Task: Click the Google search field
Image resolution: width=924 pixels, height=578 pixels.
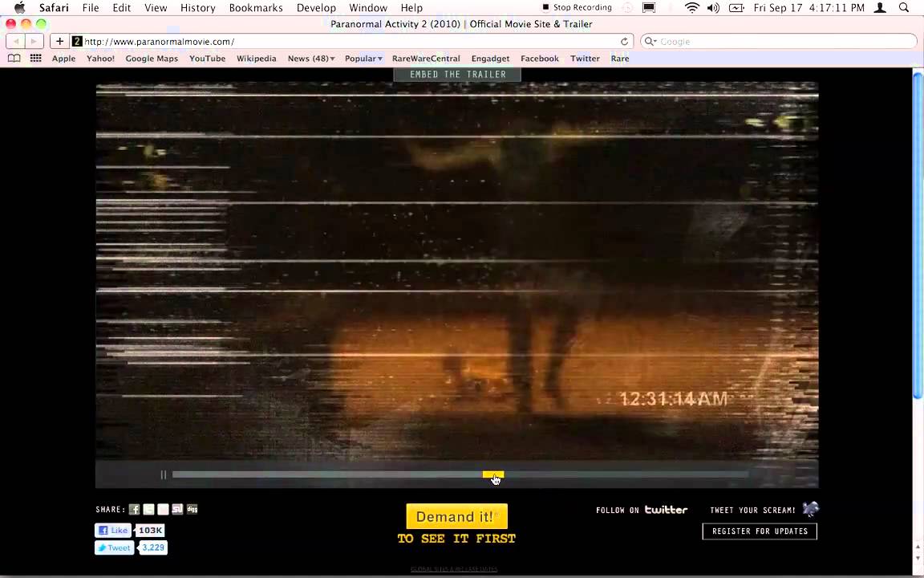Action: [x=779, y=41]
